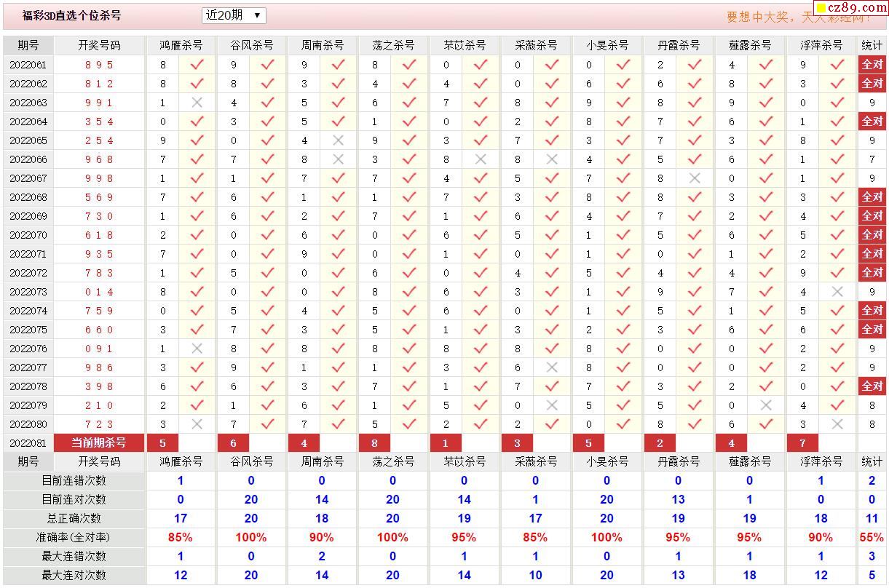The width and height of the screenshot is (889, 588).
Task: Click 鸿雁 gray cross in row 2022063
Action: click(197, 103)
